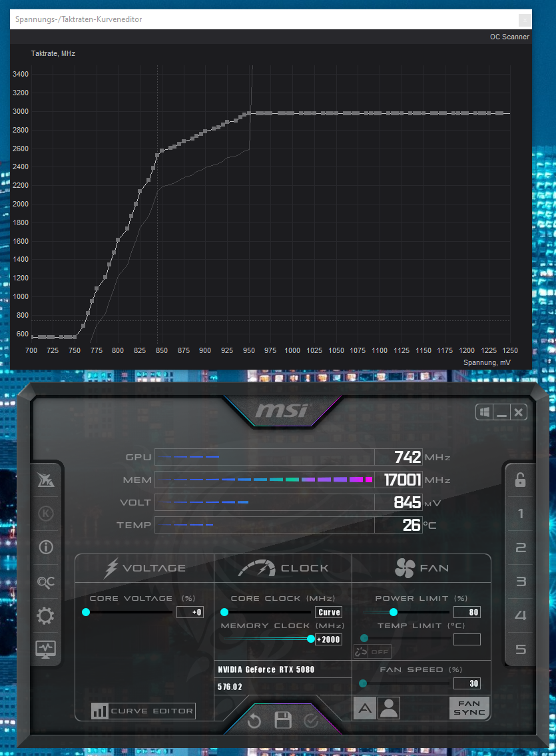The image size is (556, 756).
Task: Click the empty Temp Limit field
Action: tap(467, 639)
